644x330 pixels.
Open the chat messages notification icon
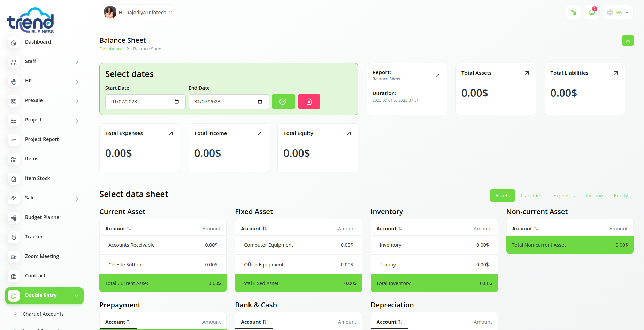tap(591, 13)
